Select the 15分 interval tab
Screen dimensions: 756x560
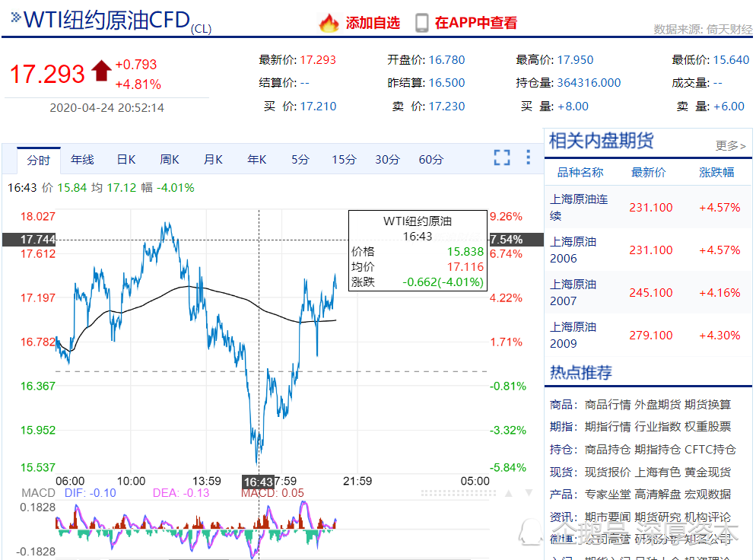(344, 160)
